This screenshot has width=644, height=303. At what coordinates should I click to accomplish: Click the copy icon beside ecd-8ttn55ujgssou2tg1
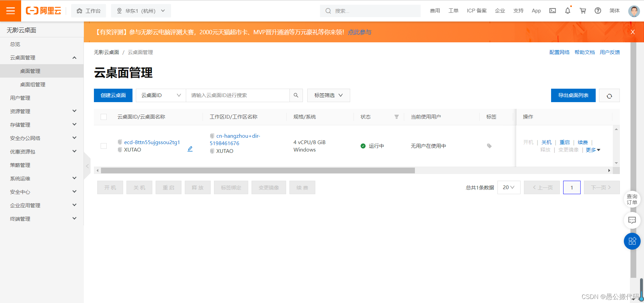click(120, 142)
